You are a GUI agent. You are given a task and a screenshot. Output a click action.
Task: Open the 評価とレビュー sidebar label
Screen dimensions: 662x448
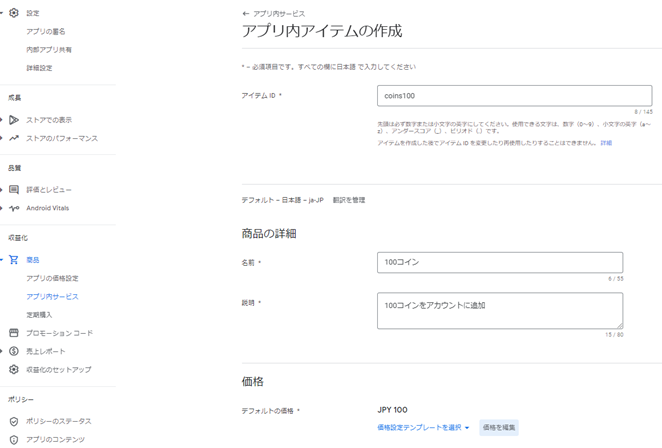click(x=49, y=190)
